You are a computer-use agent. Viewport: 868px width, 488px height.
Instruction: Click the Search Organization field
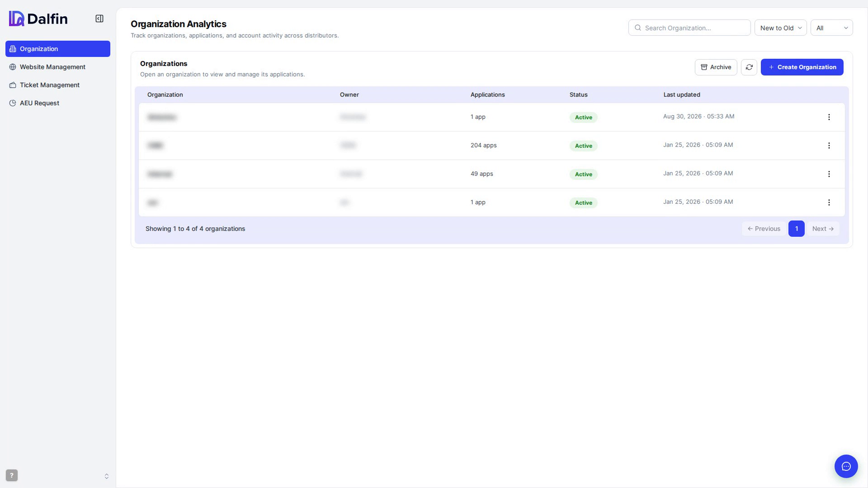click(689, 28)
